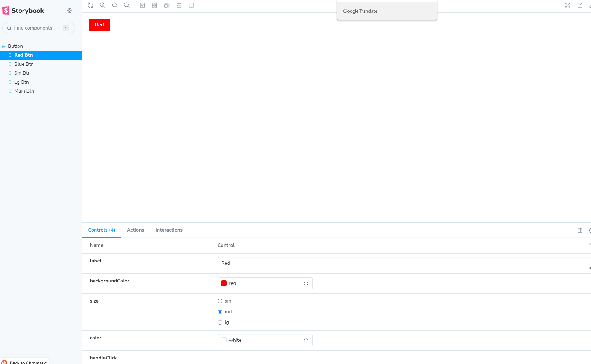
Task: Toggle the grid overlay icon
Action: click(155, 5)
